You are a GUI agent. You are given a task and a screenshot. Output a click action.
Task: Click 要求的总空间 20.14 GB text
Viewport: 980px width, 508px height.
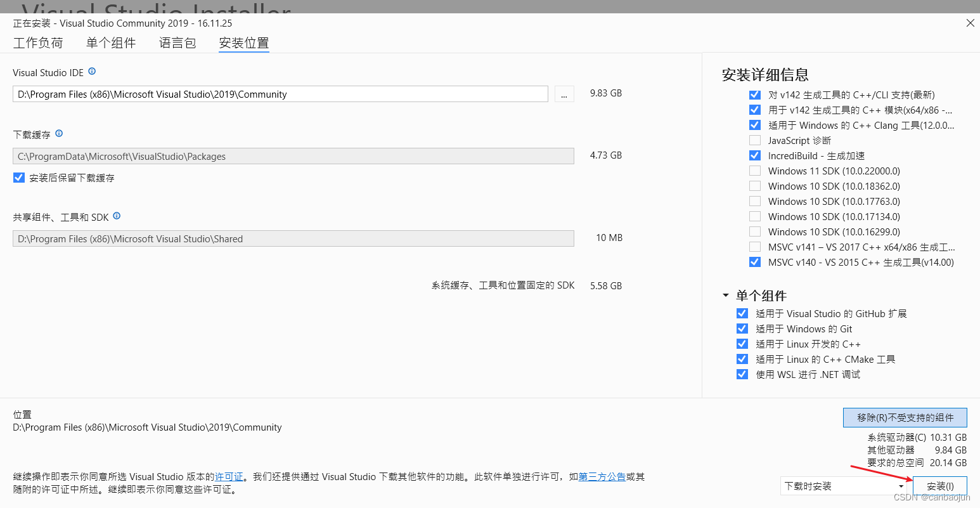click(x=917, y=463)
